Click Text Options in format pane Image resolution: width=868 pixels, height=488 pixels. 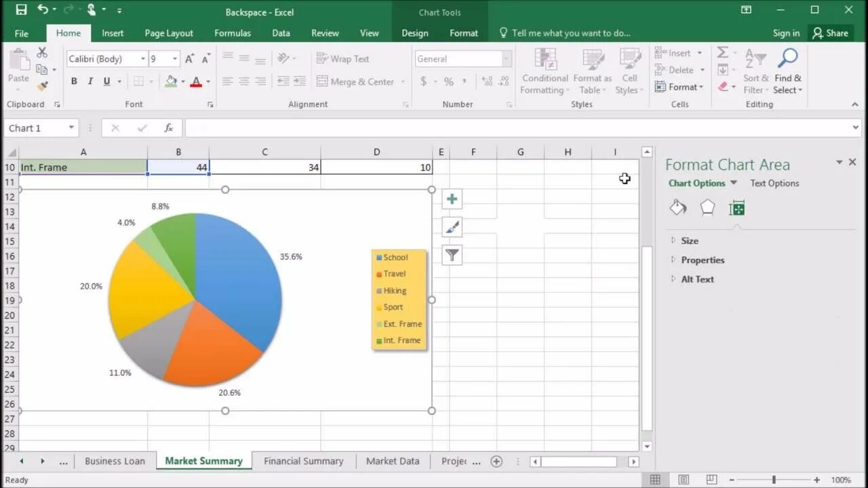pyautogui.click(x=774, y=183)
